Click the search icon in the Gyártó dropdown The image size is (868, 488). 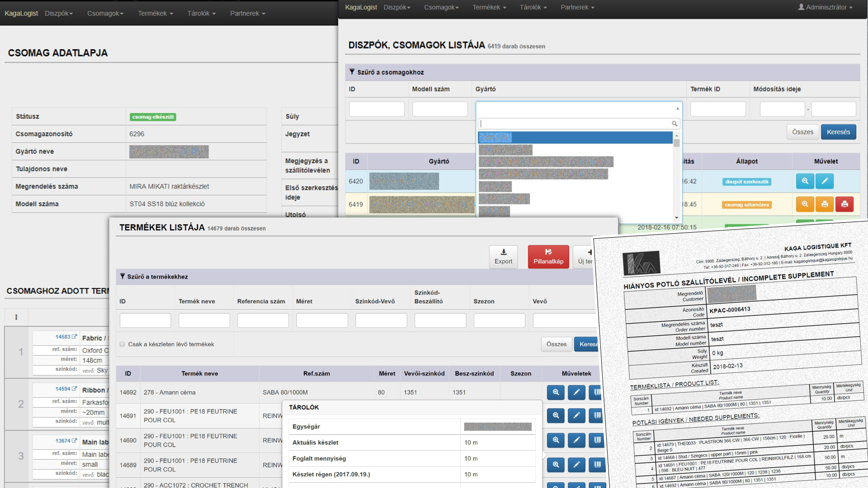pos(674,124)
